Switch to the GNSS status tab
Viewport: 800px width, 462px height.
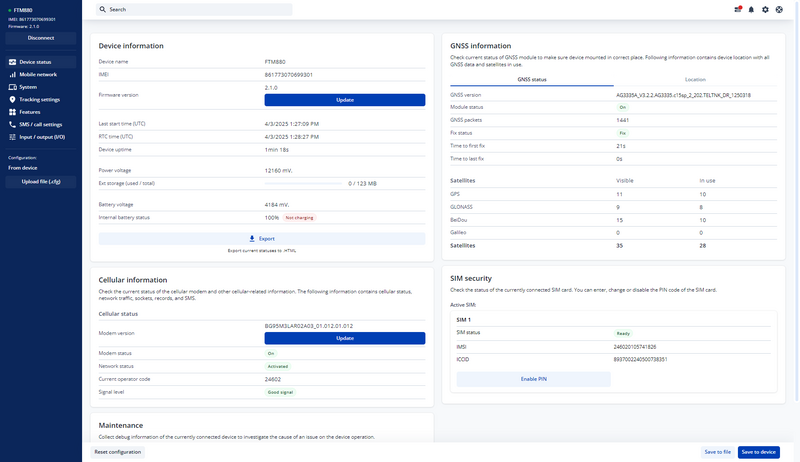click(531, 79)
